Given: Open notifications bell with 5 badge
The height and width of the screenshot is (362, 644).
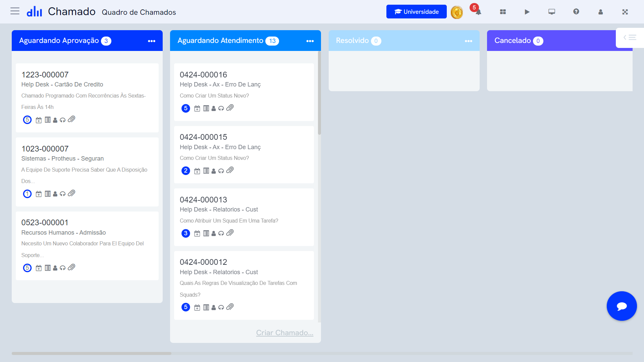Looking at the screenshot, I should point(478,12).
